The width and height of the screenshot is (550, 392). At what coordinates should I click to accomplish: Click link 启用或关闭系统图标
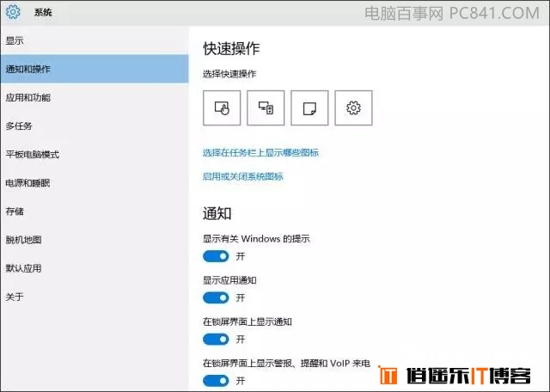(x=242, y=176)
